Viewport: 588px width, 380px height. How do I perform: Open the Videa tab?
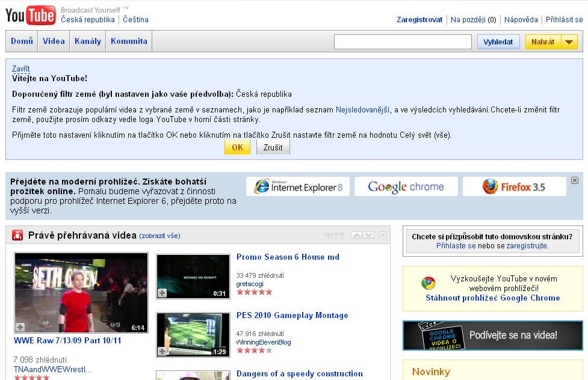(x=54, y=41)
